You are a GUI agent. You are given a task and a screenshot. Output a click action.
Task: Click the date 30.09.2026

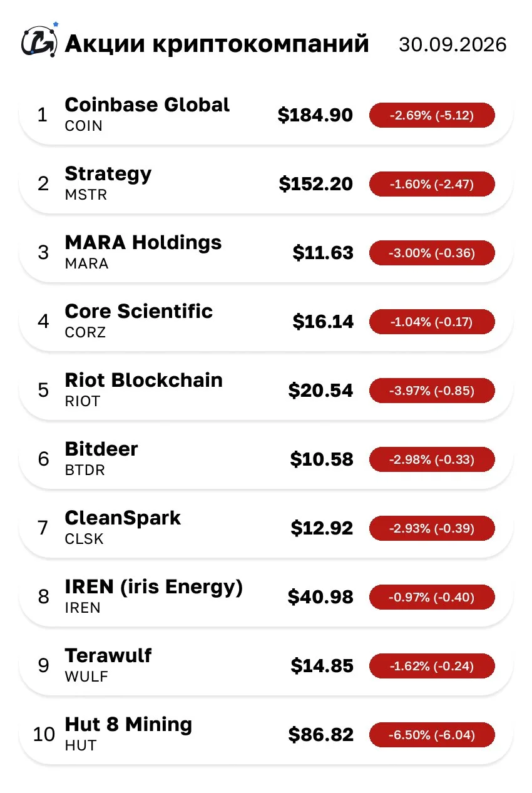453,45
